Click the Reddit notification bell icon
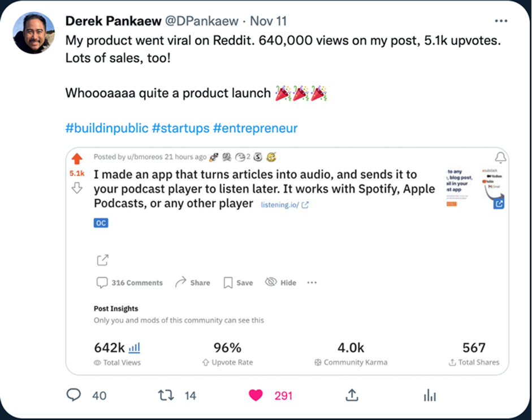The height and width of the screenshot is (420, 532). [x=500, y=157]
